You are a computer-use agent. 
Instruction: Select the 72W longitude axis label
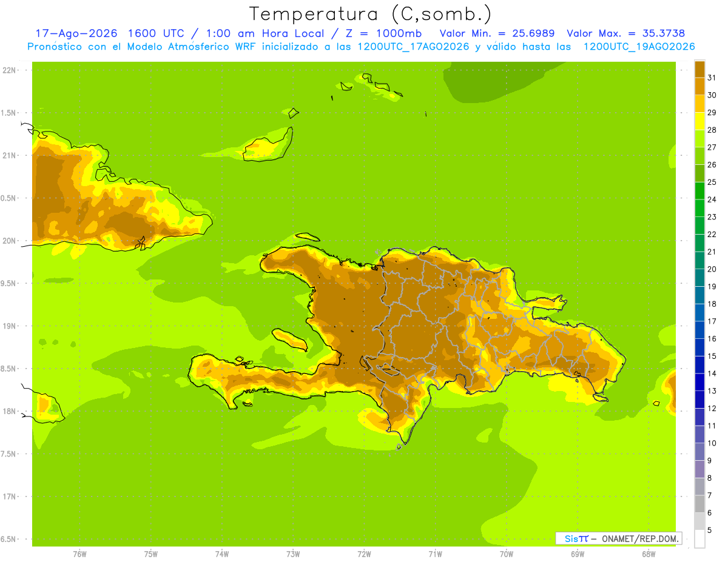click(364, 554)
